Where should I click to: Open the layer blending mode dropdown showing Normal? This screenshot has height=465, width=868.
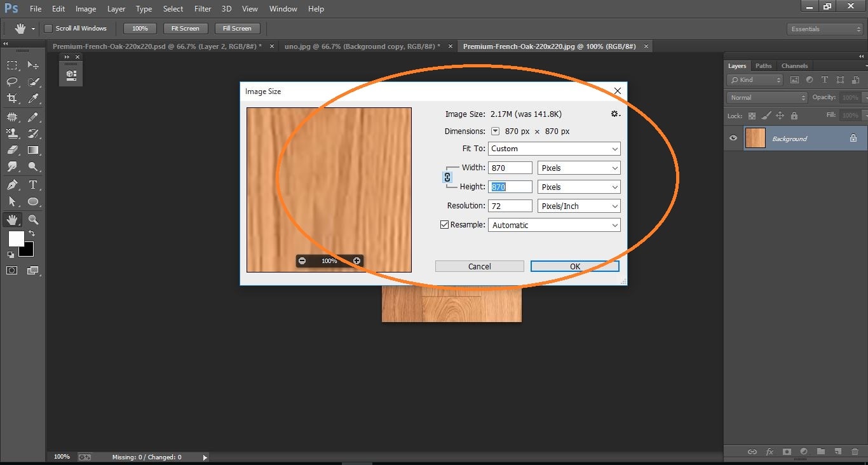[766, 97]
